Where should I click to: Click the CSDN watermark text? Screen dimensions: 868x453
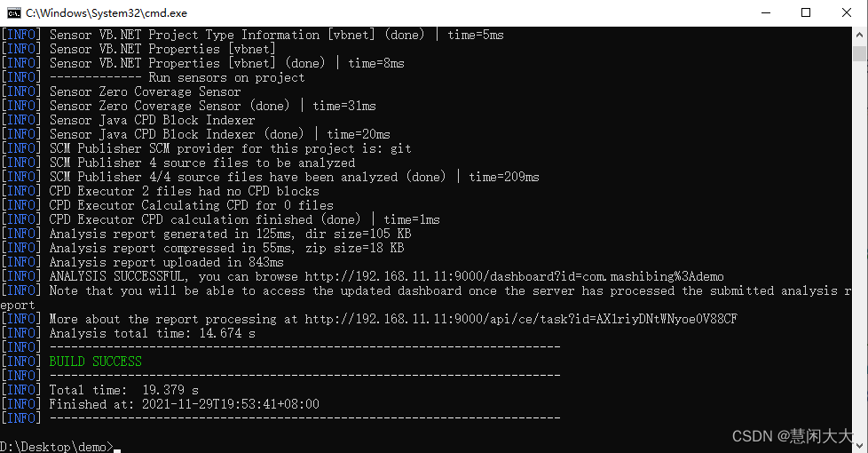[792, 436]
